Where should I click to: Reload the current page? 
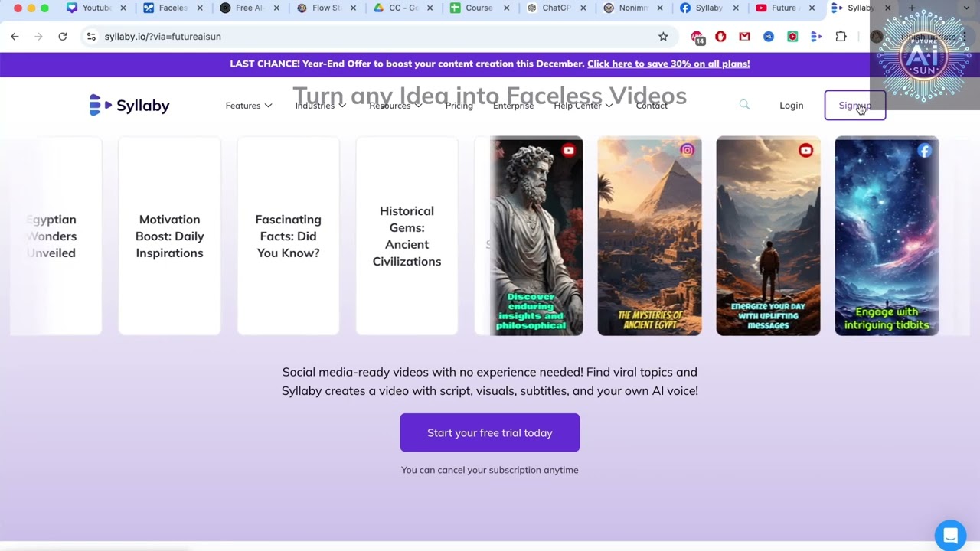(x=63, y=36)
